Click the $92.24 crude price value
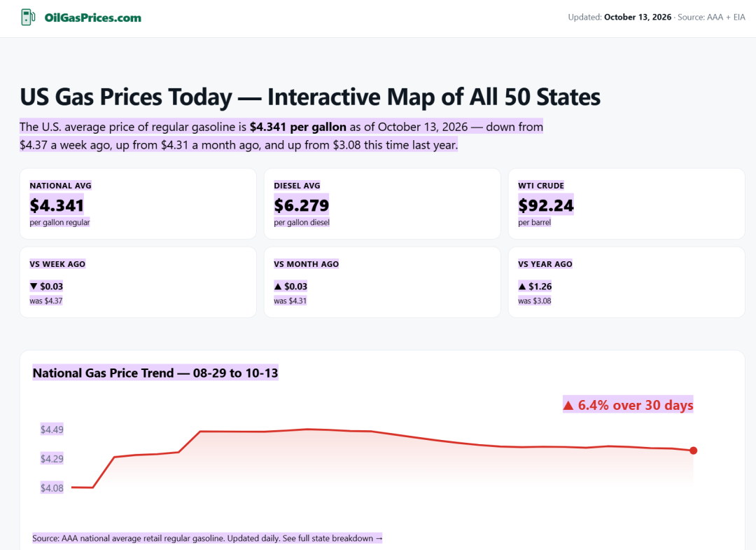The width and height of the screenshot is (756, 550). click(546, 205)
